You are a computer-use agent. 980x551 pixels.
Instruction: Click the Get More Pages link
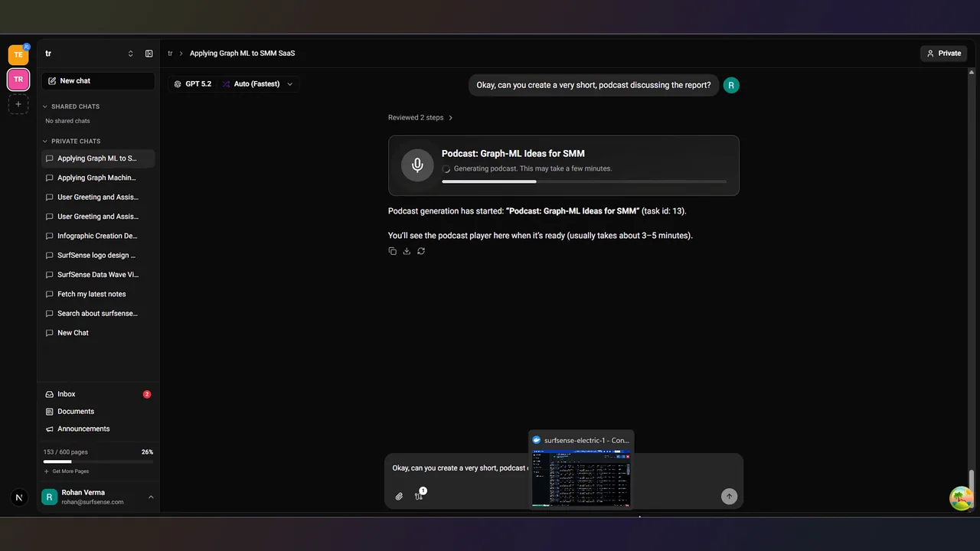click(x=67, y=471)
